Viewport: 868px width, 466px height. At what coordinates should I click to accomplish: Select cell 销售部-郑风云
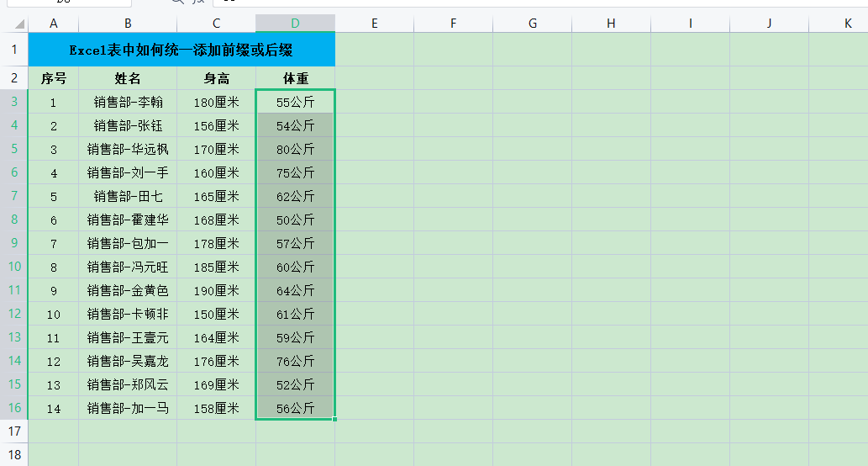[128, 384]
